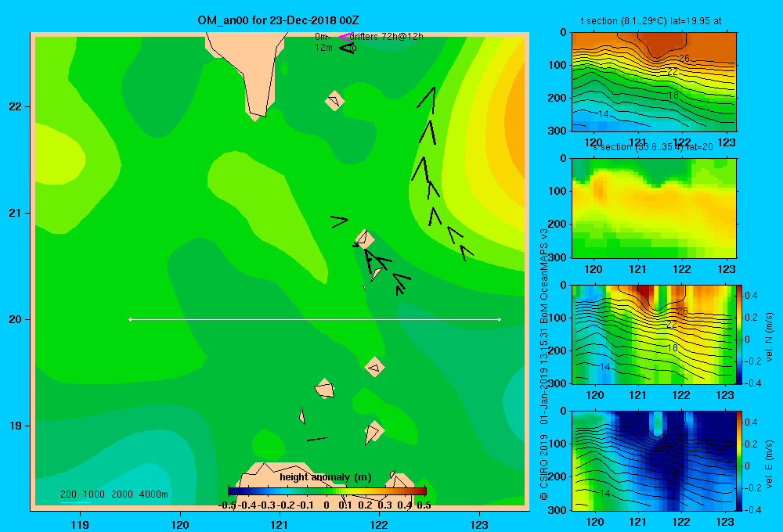Open the eastward velocity section plot
This screenshot has width=783, height=532.
pyautogui.click(x=654, y=461)
